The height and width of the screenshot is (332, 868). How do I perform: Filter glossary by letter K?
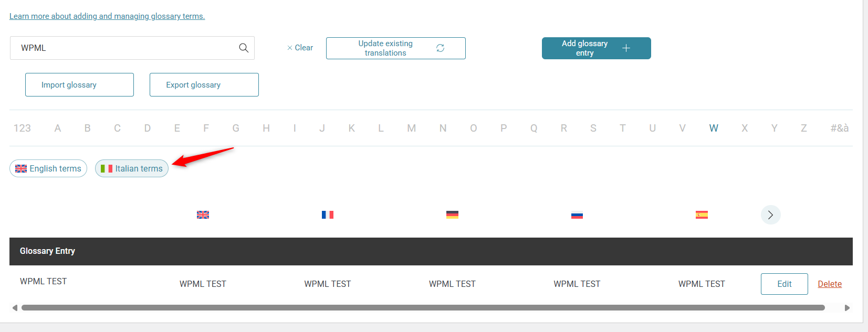coord(352,128)
